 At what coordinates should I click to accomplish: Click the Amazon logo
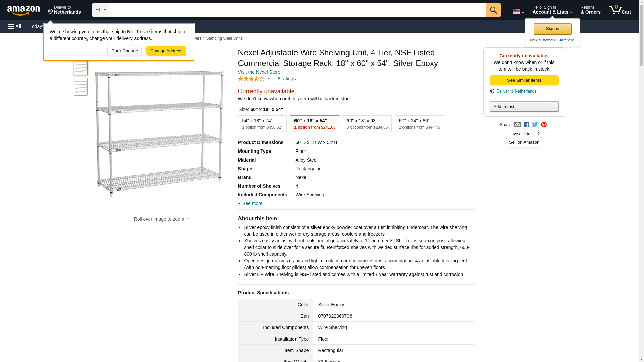tap(23, 10)
